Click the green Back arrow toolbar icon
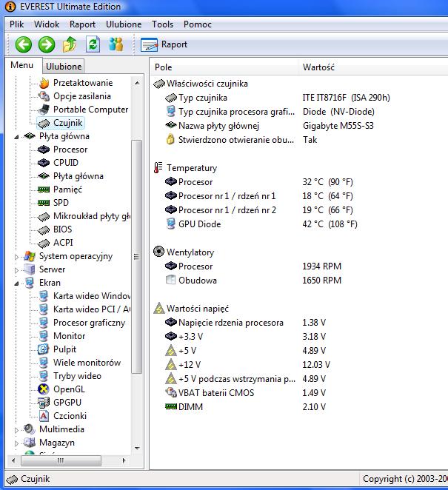 pyautogui.click(x=24, y=44)
